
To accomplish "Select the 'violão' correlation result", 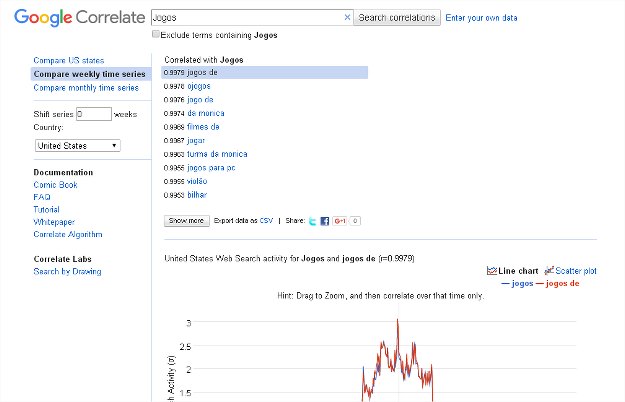I will (x=197, y=181).
